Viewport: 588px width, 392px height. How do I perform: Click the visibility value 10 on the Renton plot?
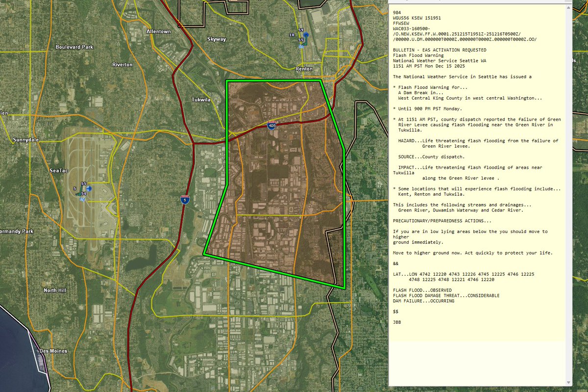tap(292, 35)
